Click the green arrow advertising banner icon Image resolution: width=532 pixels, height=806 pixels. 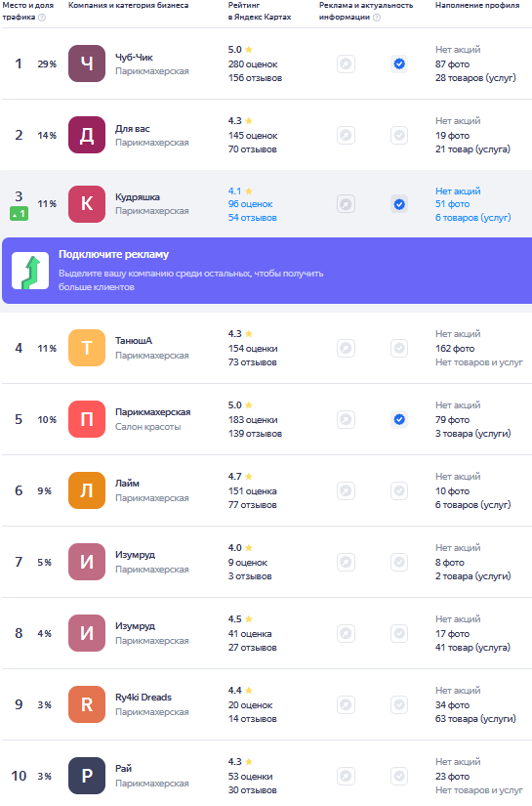coord(30,271)
